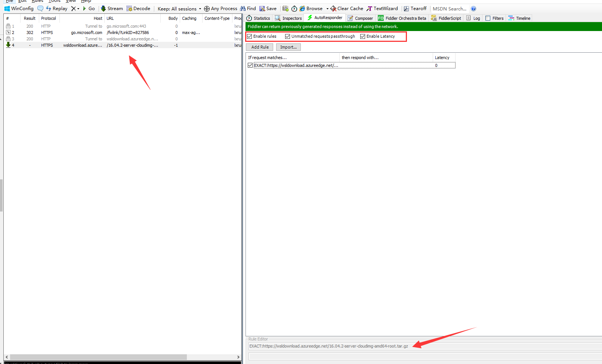The height and width of the screenshot is (364, 602).
Task: Uncheck the EXACT wsldownload rule checkbox
Action: [250, 65]
